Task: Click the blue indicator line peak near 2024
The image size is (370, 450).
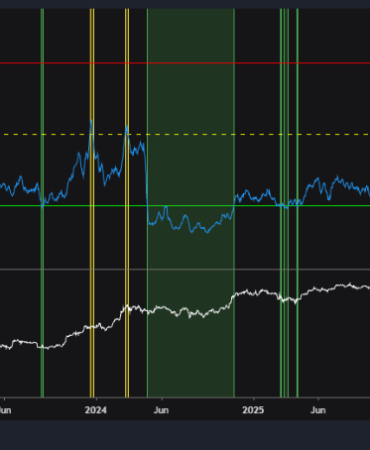Action: [x=91, y=122]
